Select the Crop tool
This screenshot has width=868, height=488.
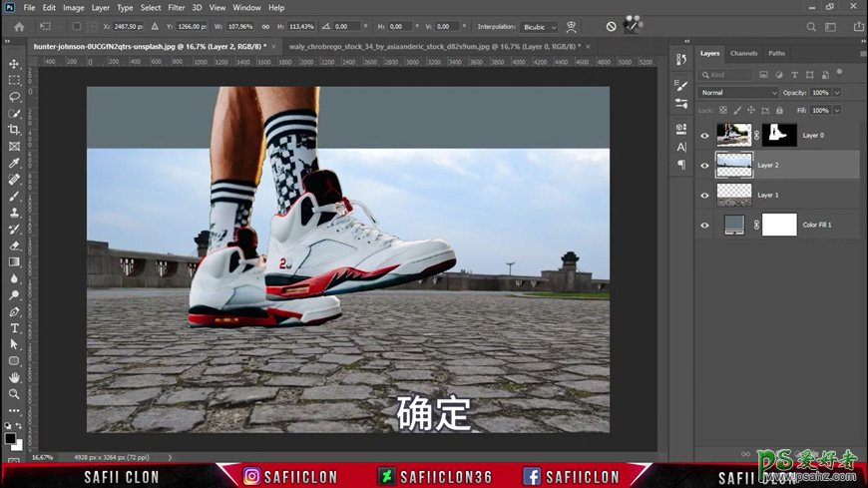coord(14,130)
